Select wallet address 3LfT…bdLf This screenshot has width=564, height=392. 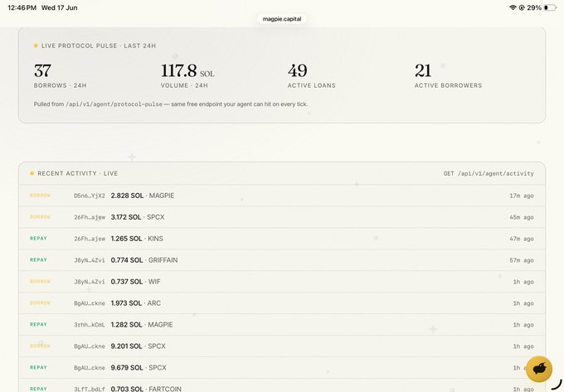[90, 390]
